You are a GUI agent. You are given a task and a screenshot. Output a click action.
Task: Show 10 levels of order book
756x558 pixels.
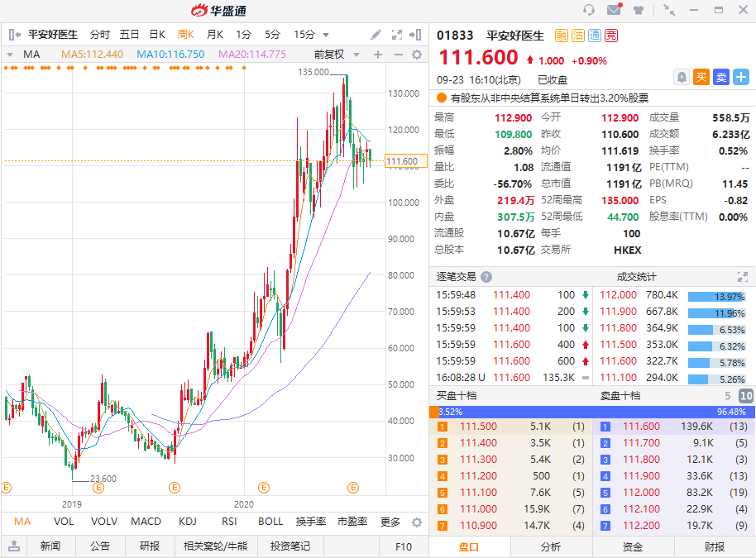point(746,396)
